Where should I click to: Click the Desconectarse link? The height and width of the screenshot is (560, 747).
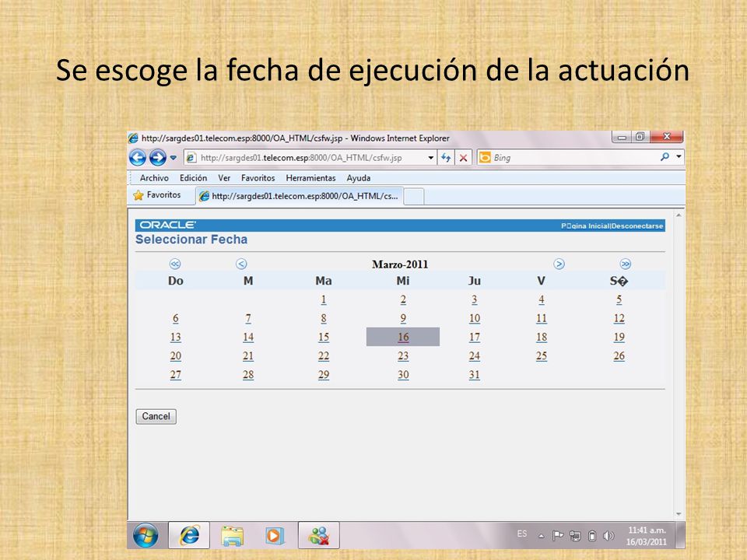(x=637, y=226)
